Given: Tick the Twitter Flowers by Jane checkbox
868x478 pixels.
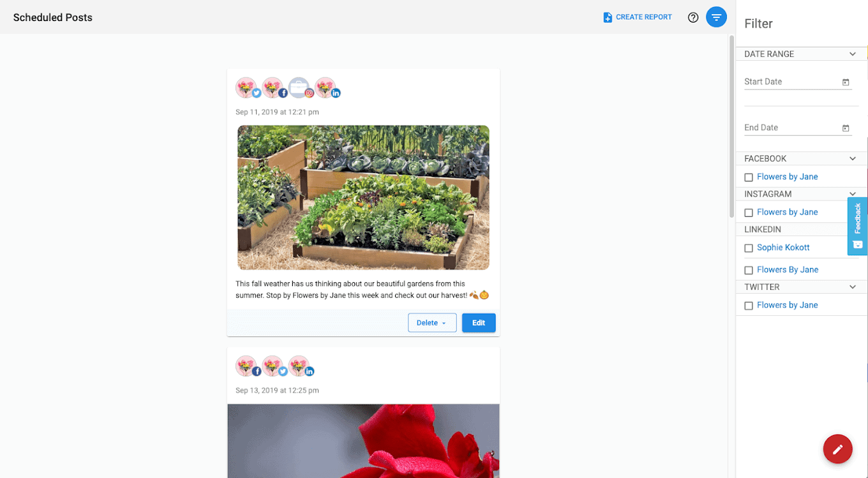Looking at the screenshot, I should pyautogui.click(x=749, y=306).
